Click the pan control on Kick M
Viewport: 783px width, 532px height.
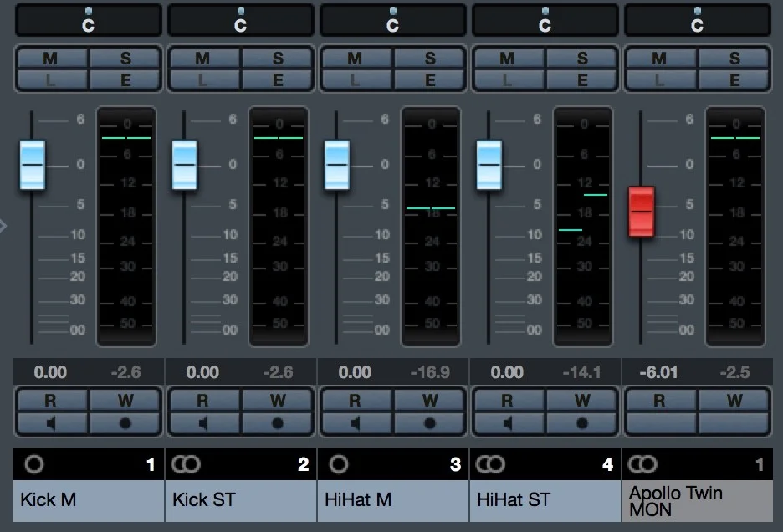(x=89, y=20)
